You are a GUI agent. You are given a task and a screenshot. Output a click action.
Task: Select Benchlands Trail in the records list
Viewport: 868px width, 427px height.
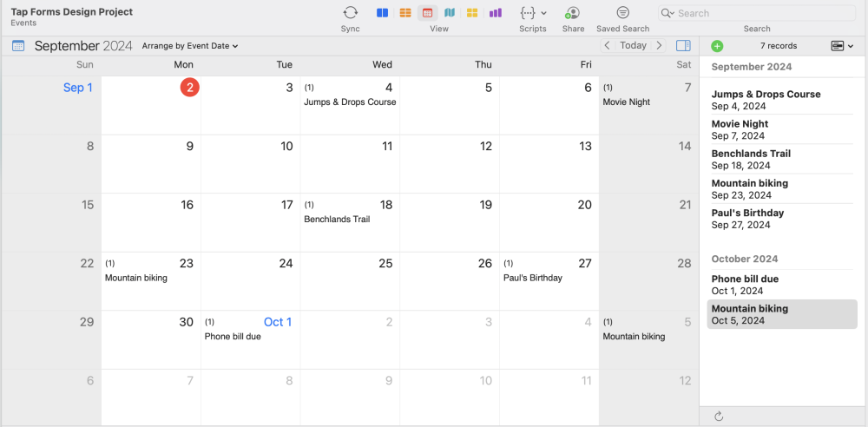pyautogui.click(x=782, y=160)
